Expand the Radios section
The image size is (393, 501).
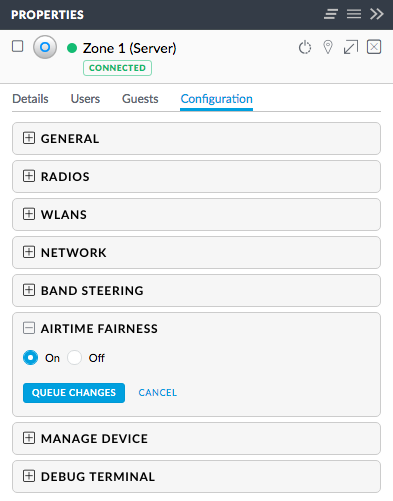[x=29, y=176]
